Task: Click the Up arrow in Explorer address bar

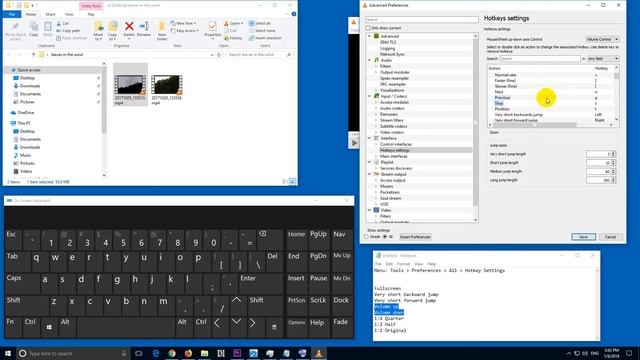Action: (33, 54)
